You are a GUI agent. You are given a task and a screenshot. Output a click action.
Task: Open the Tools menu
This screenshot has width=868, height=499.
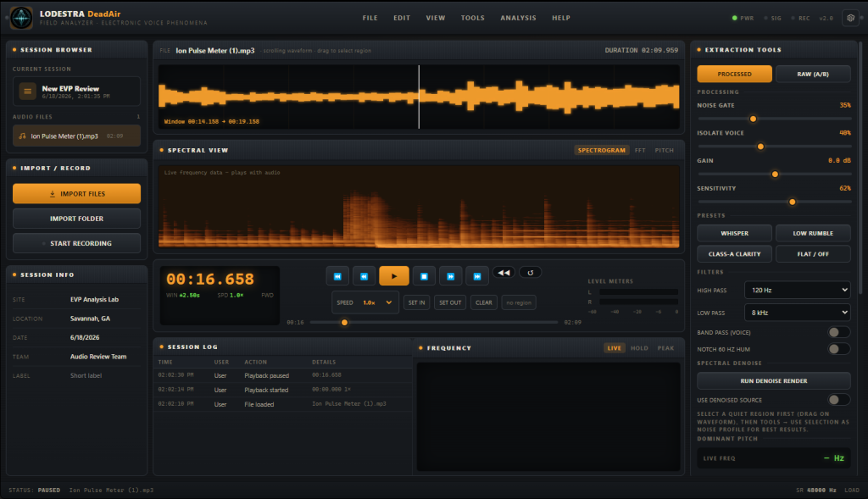473,18
